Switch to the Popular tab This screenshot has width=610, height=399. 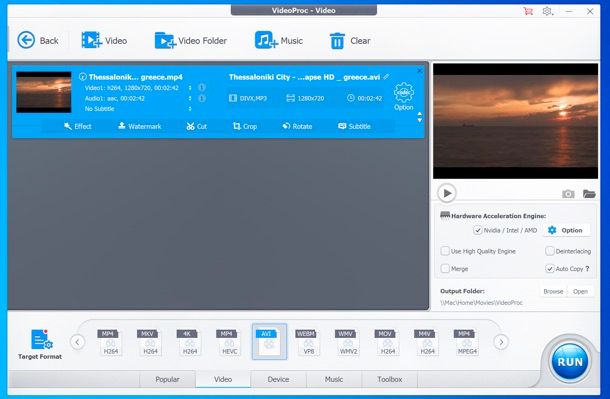tap(167, 379)
